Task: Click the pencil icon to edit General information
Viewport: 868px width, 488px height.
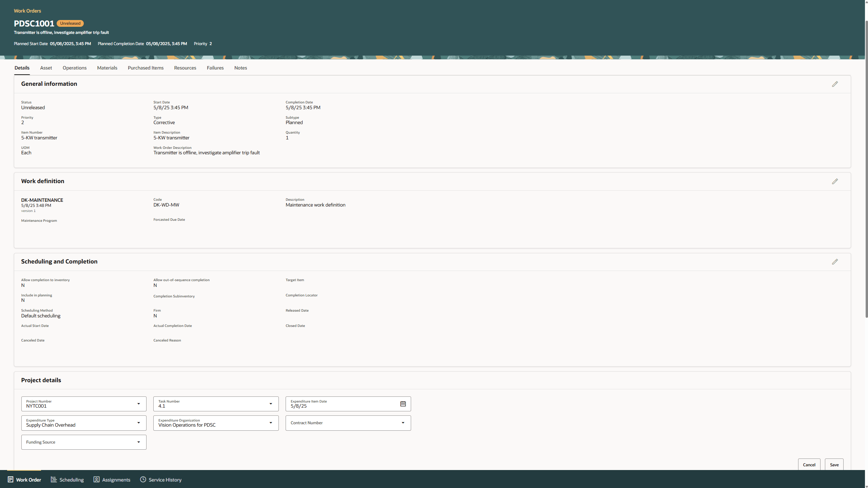Action: coord(835,84)
